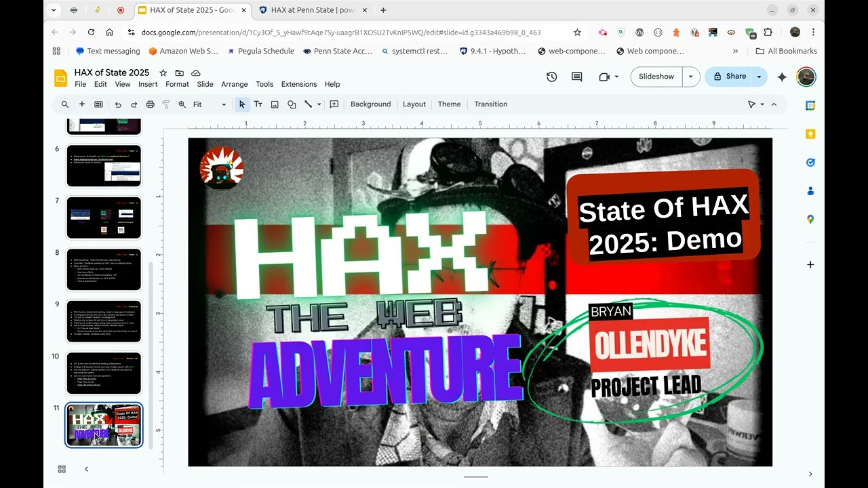868x488 pixels.
Task: Show side panel chevron at bottom right
Action: pyautogui.click(x=810, y=474)
